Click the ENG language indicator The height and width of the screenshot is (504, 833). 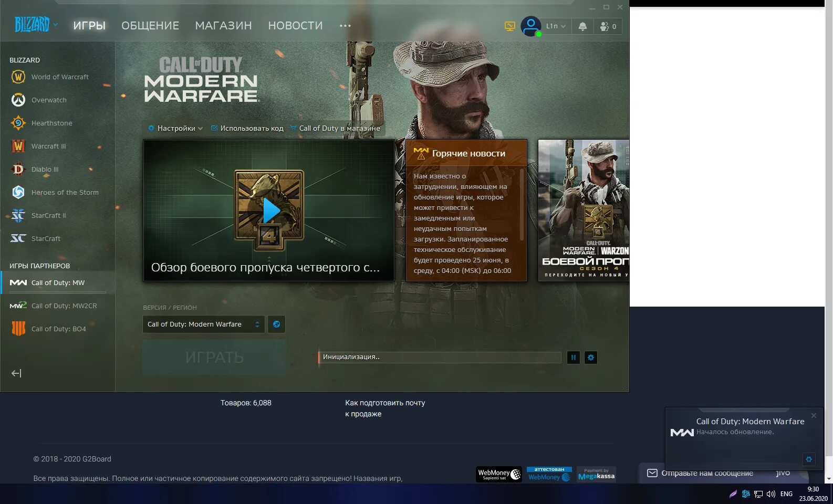pyautogui.click(x=786, y=494)
